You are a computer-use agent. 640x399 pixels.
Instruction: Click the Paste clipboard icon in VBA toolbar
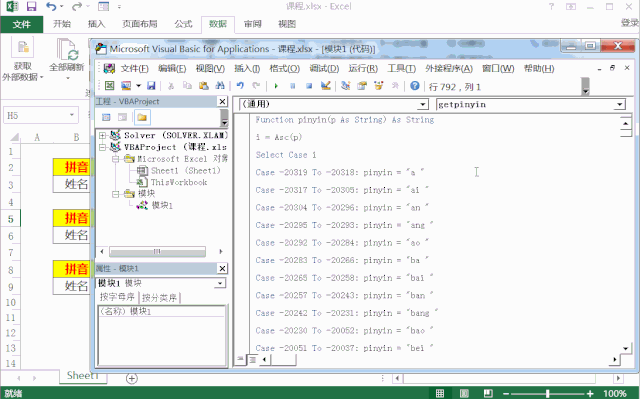point(204,86)
